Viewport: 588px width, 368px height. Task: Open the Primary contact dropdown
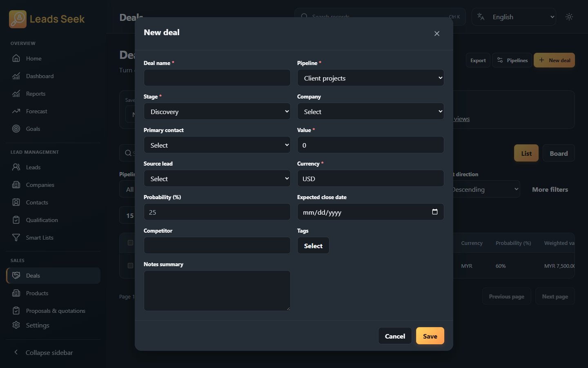tap(217, 145)
